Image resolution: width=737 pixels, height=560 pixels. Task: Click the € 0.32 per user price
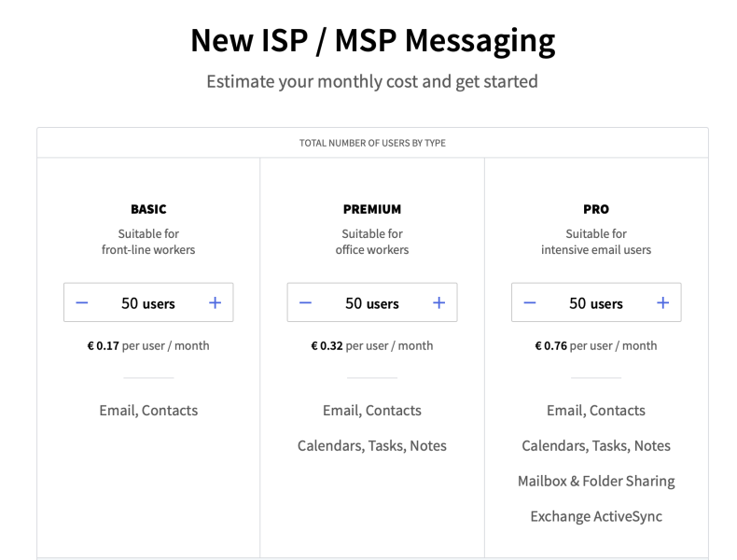[372, 346]
